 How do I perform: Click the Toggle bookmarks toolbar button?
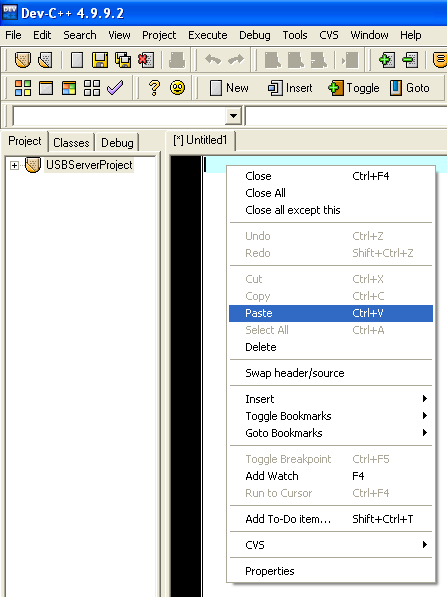pyautogui.click(x=354, y=88)
